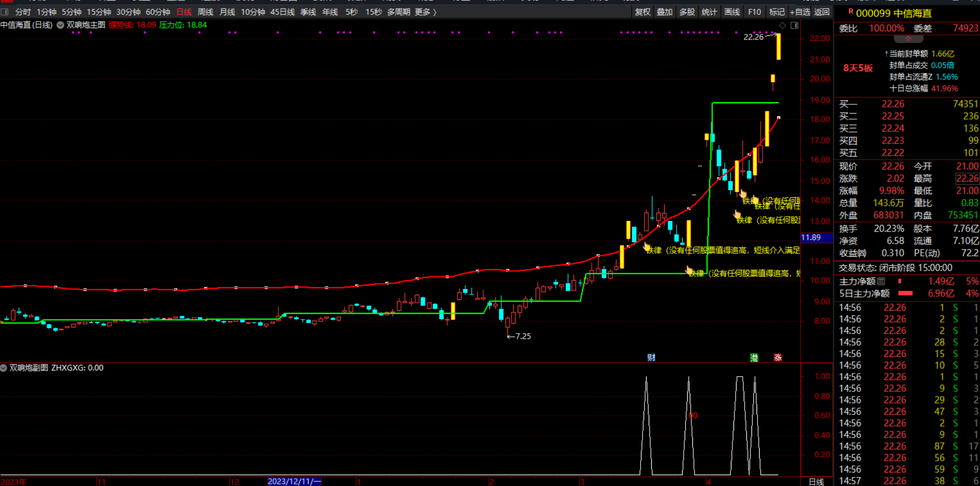Select the 15分钟 period

(x=99, y=12)
